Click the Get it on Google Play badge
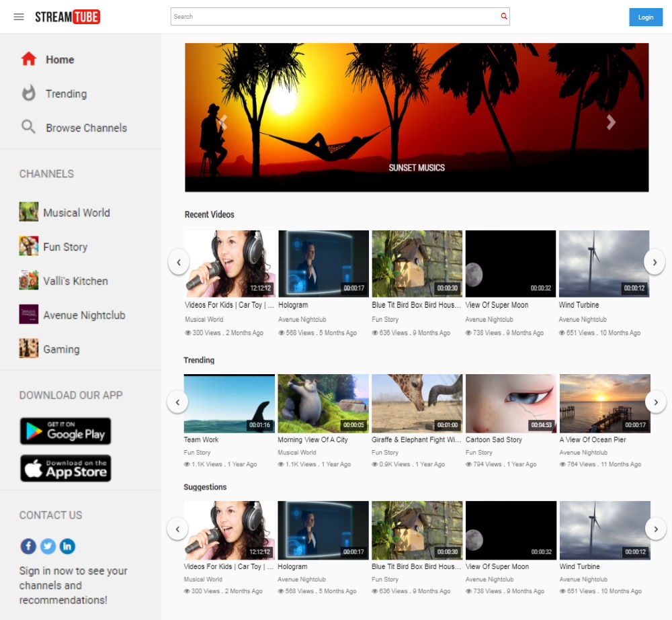 [66, 431]
